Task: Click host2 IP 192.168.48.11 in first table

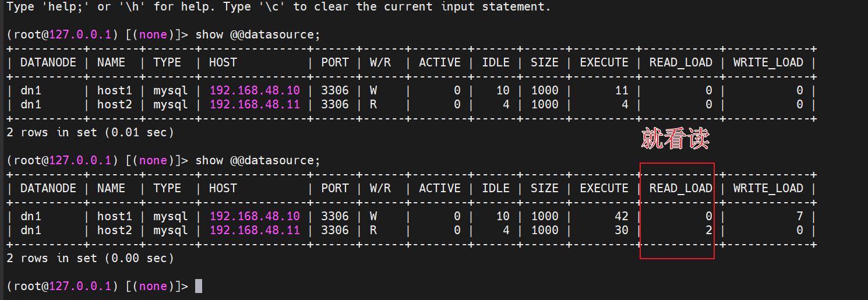Action: 255,104
